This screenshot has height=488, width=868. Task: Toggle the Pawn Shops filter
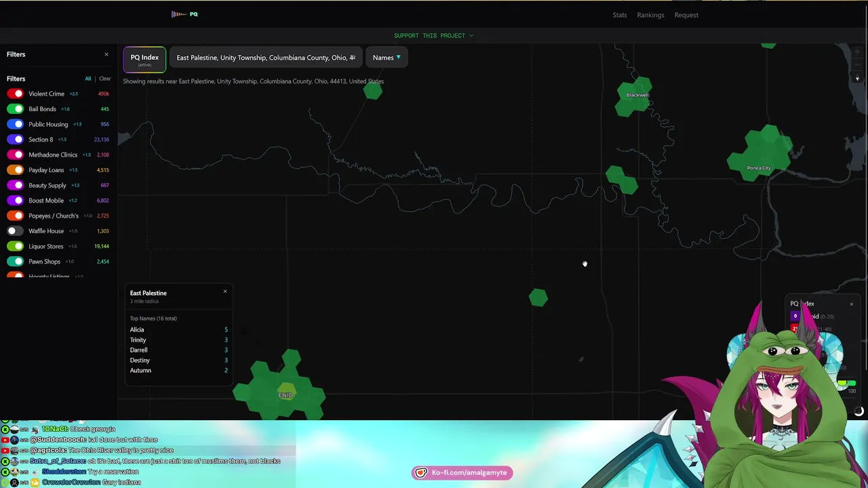coord(15,262)
